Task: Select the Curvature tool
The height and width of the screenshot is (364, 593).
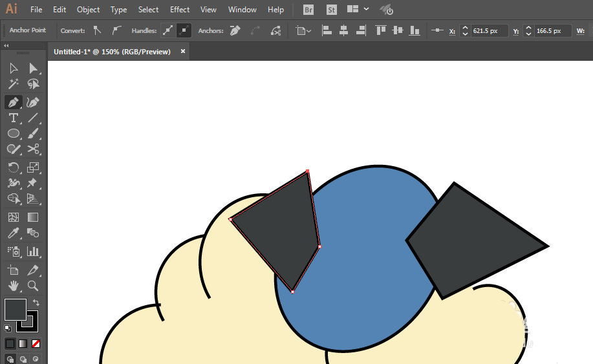Action: [x=33, y=102]
